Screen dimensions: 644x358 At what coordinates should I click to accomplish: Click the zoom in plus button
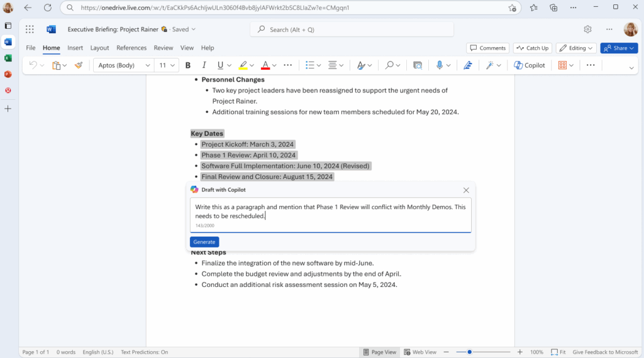(x=519, y=352)
